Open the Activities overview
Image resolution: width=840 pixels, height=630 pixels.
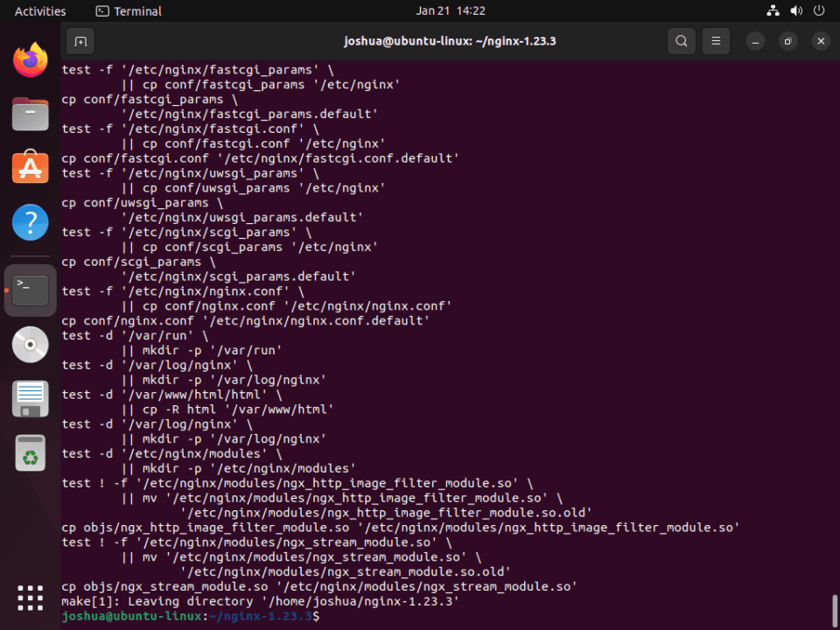pos(40,10)
